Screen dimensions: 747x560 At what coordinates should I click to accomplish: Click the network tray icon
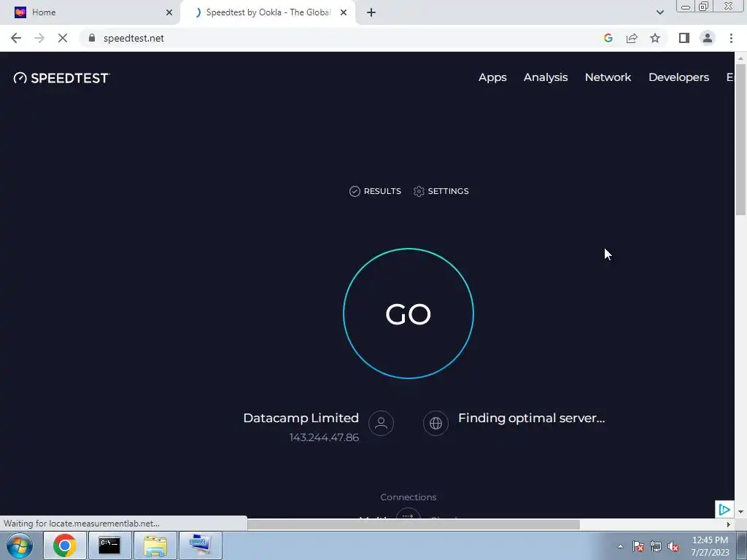[656, 547]
